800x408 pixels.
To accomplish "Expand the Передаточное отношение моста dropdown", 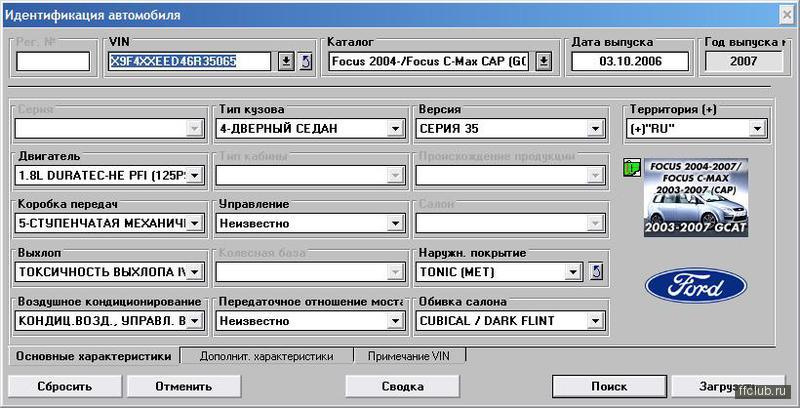I will pos(395,321).
